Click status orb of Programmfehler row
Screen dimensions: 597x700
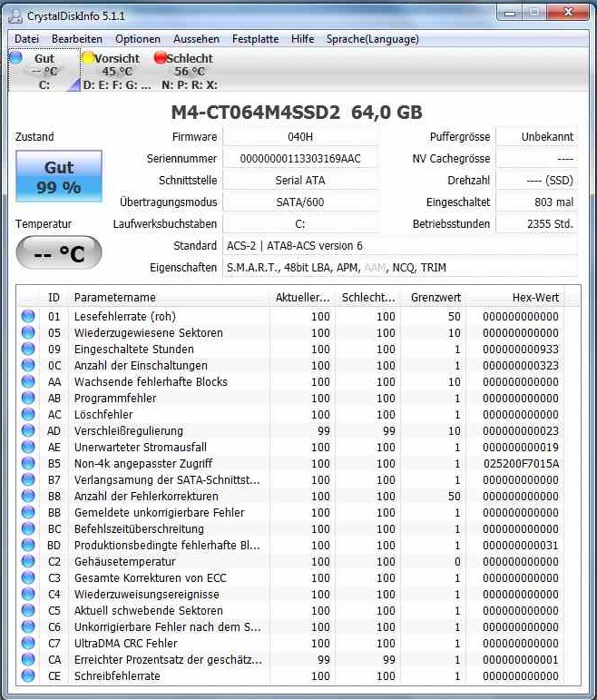[x=28, y=398]
